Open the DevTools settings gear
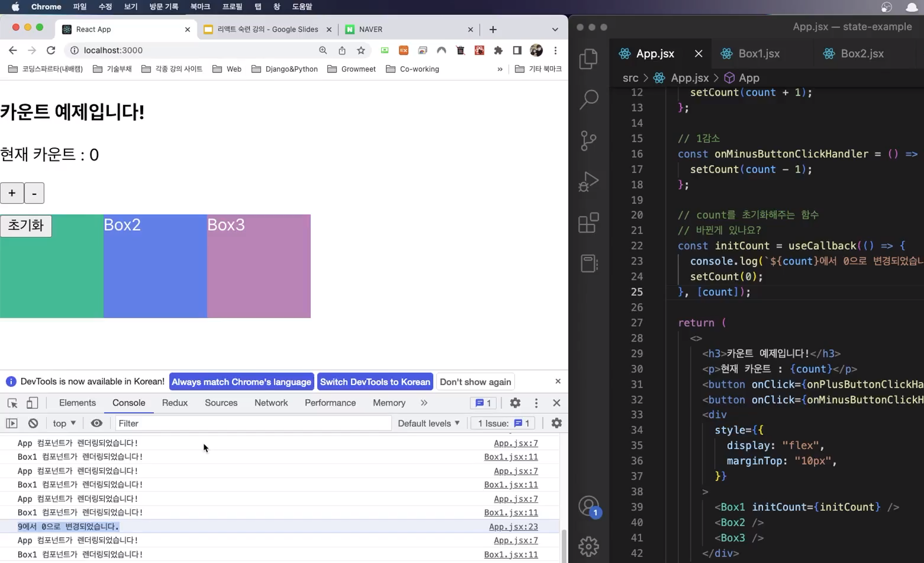Screen dimensions: 924x563 coord(515,403)
